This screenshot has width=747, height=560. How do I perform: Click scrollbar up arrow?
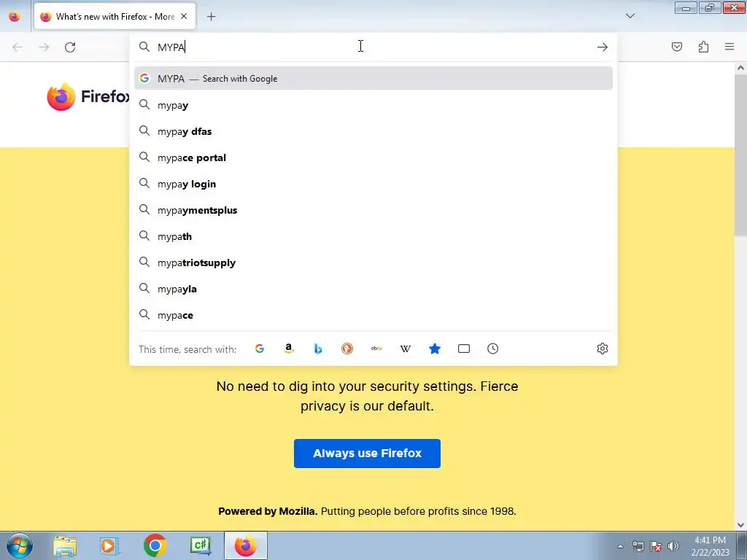coord(741,68)
